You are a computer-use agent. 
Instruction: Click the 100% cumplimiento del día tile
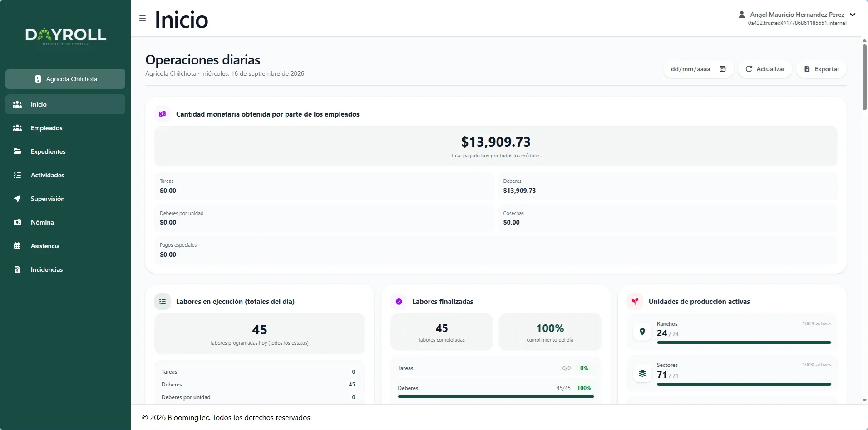tap(550, 332)
